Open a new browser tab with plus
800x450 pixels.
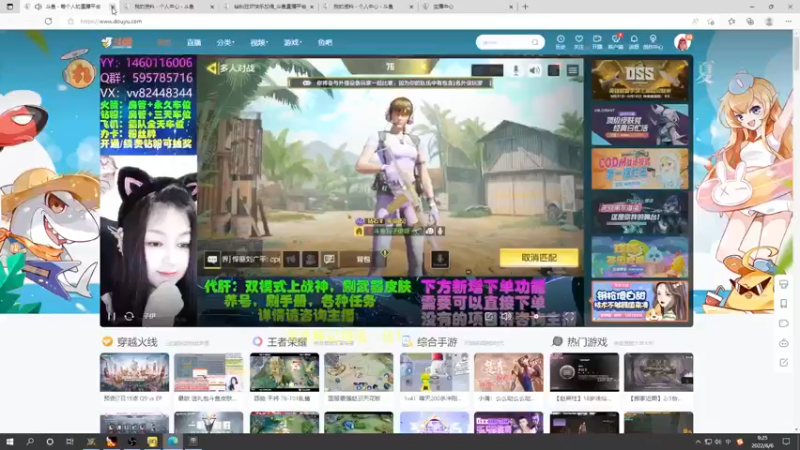(525, 7)
